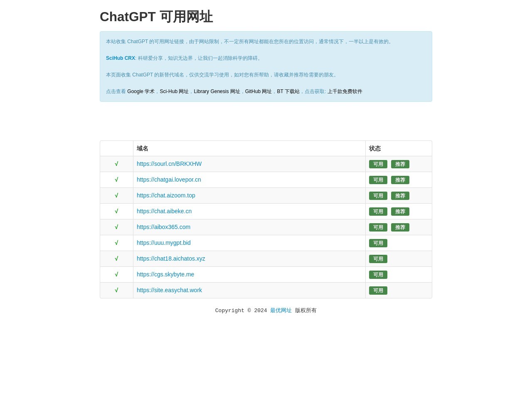Click the check mark beside chat.aizoom.top
This screenshot has height=399, width=532.
click(116, 195)
